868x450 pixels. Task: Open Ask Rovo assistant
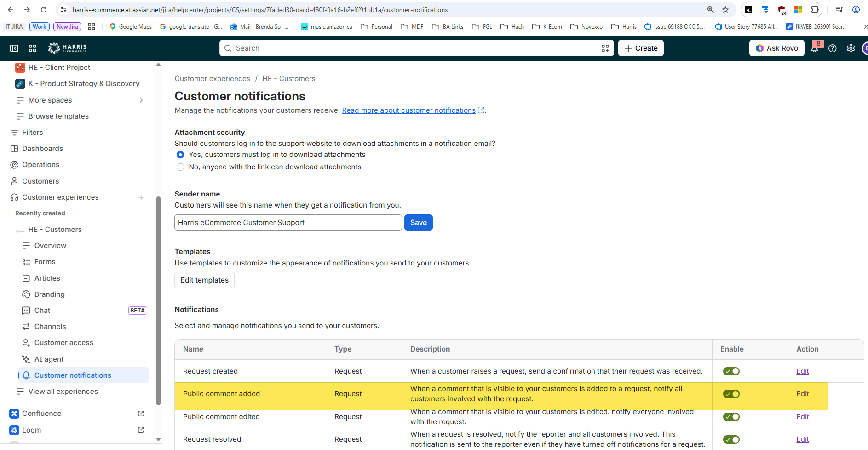[x=777, y=48]
